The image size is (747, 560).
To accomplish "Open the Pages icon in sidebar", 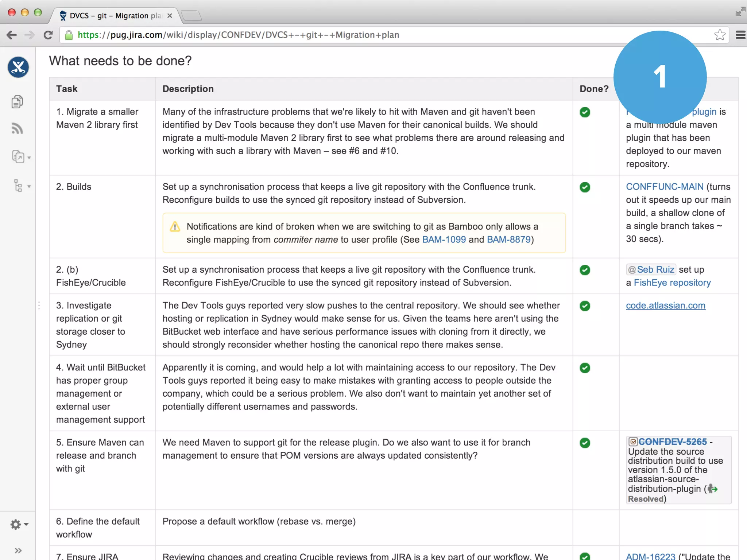I will (x=17, y=102).
